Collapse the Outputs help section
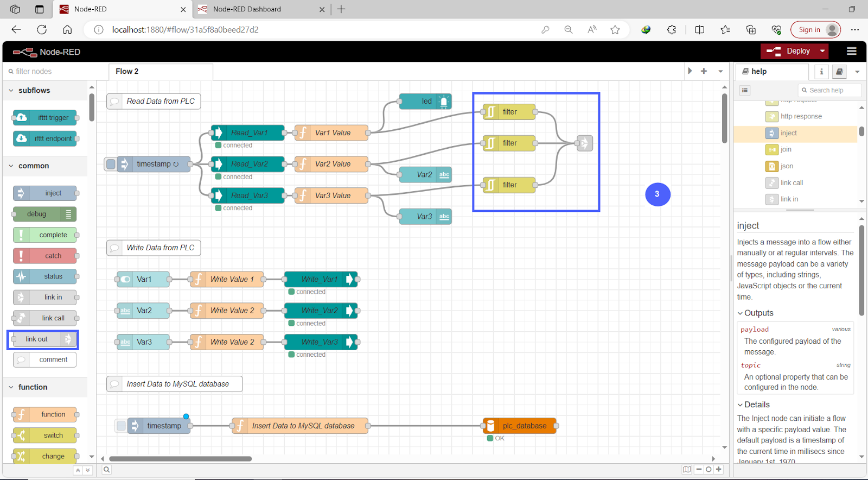The width and height of the screenshot is (868, 480). [x=756, y=313]
